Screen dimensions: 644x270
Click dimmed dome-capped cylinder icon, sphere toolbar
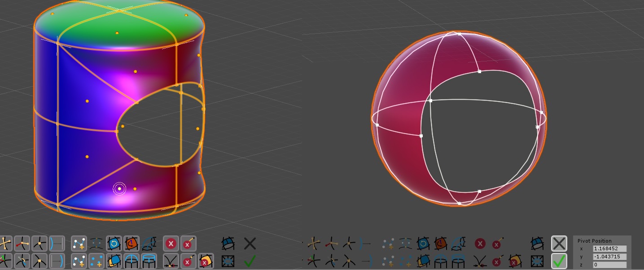[x=440, y=261]
